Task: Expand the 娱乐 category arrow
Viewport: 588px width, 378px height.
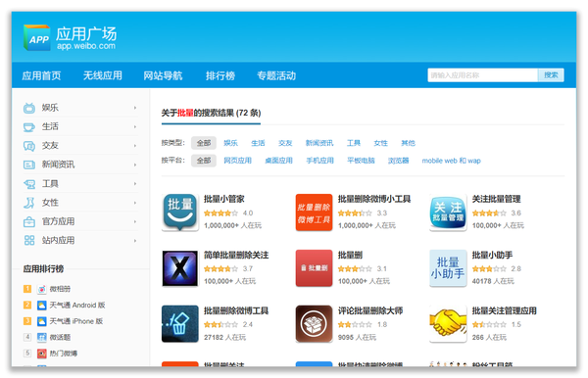Action: pos(135,108)
